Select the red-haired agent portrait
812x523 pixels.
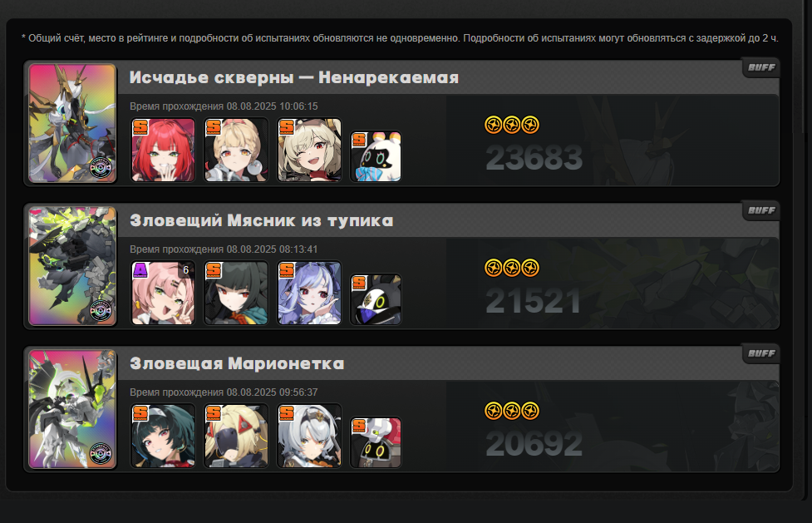[163, 150]
